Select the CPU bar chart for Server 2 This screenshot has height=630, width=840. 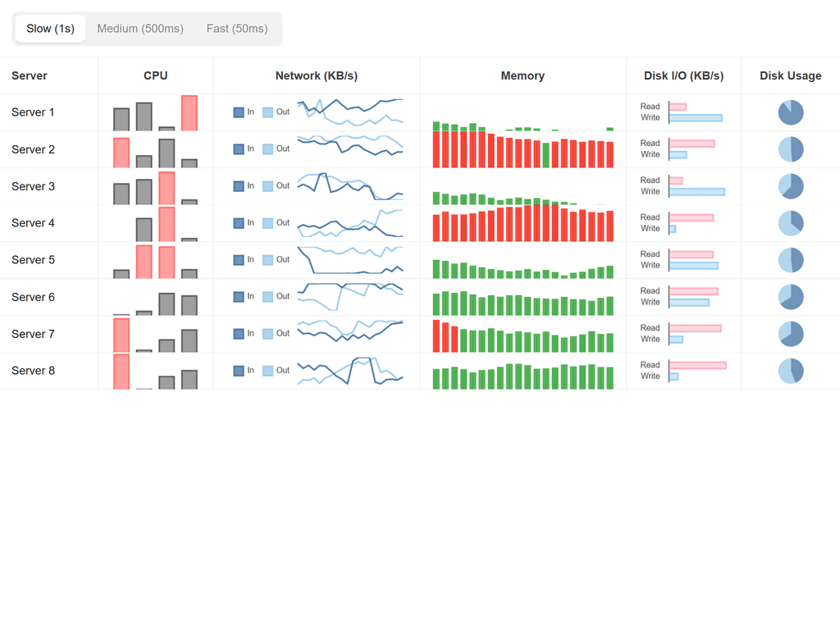point(154,149)
